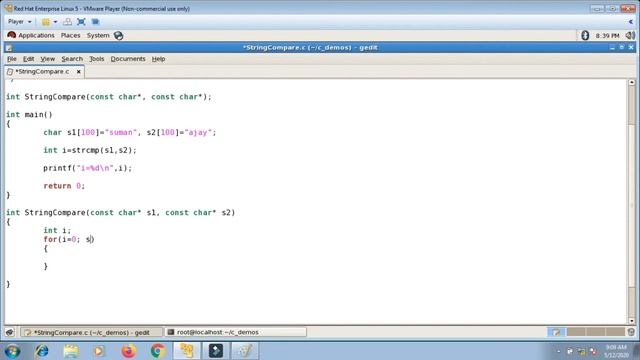Click the Bluetooth icon in the GNOME panel
640x360 pixels.
[x=585, y=36]
